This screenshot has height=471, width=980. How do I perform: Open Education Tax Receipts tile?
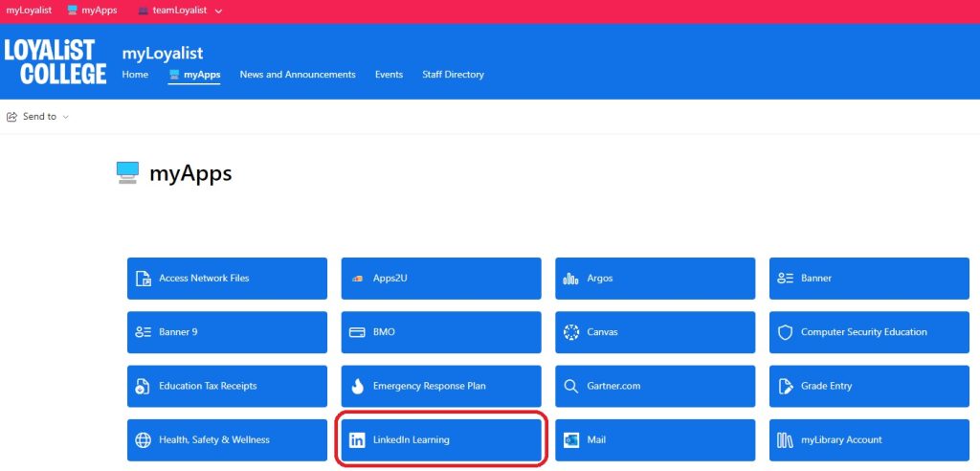pyautogui.click(x=227, y=386)
